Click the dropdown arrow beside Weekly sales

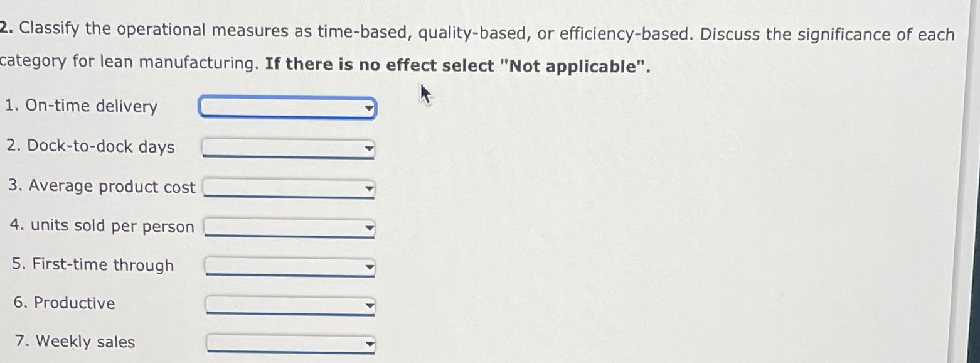(x=369, y=344)
